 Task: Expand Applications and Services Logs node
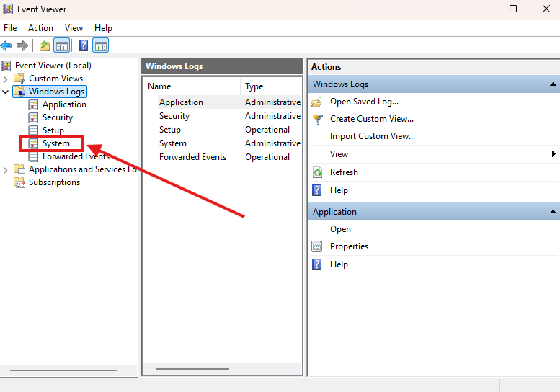point(5,170)
